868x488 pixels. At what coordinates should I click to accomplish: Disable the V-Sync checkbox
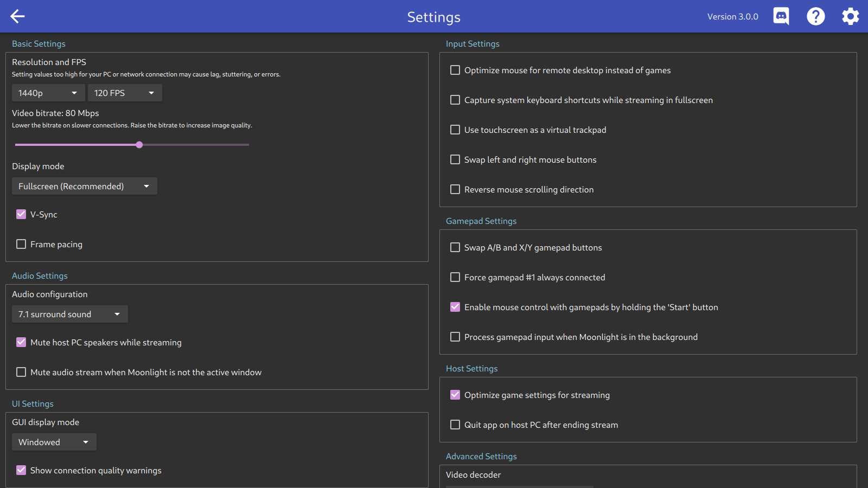pos(21,214)
